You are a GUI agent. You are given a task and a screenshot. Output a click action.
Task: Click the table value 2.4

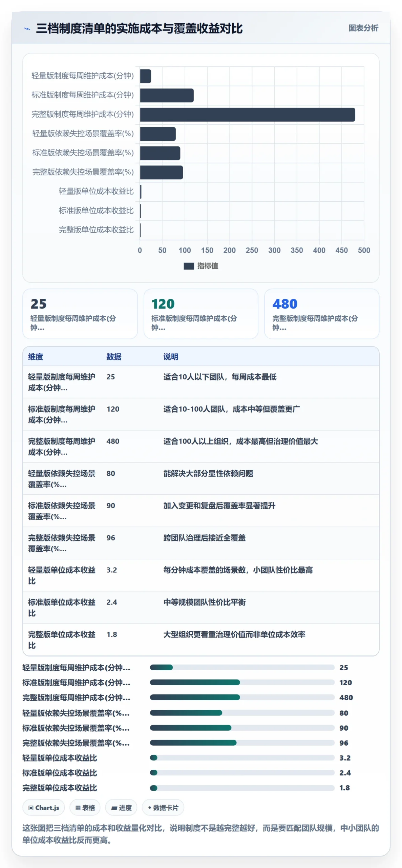[x=112, y=602]
